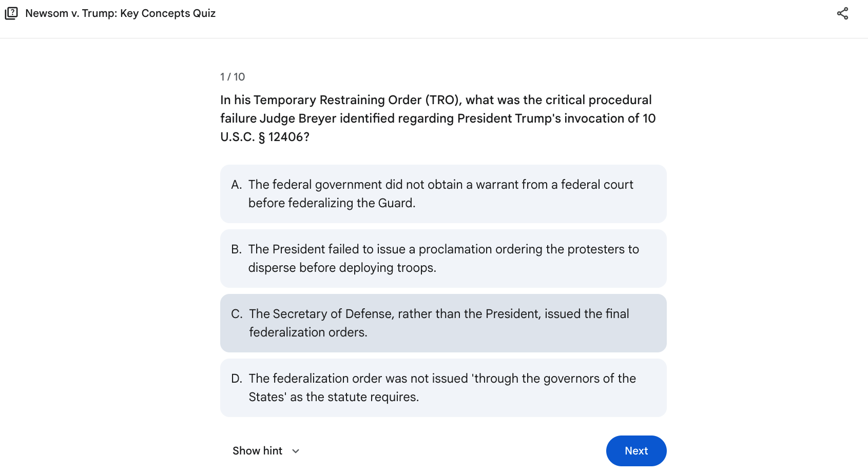Select answer B about a dispersal proclamation
Image resolution: width=868 pixels, height=475 pixels.
tap(443, 259)
